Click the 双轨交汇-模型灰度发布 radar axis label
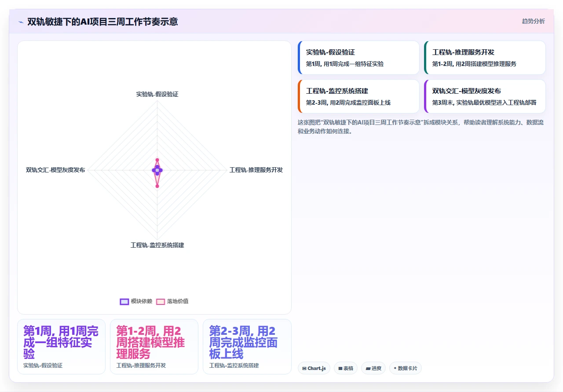 tap(55, 170)
